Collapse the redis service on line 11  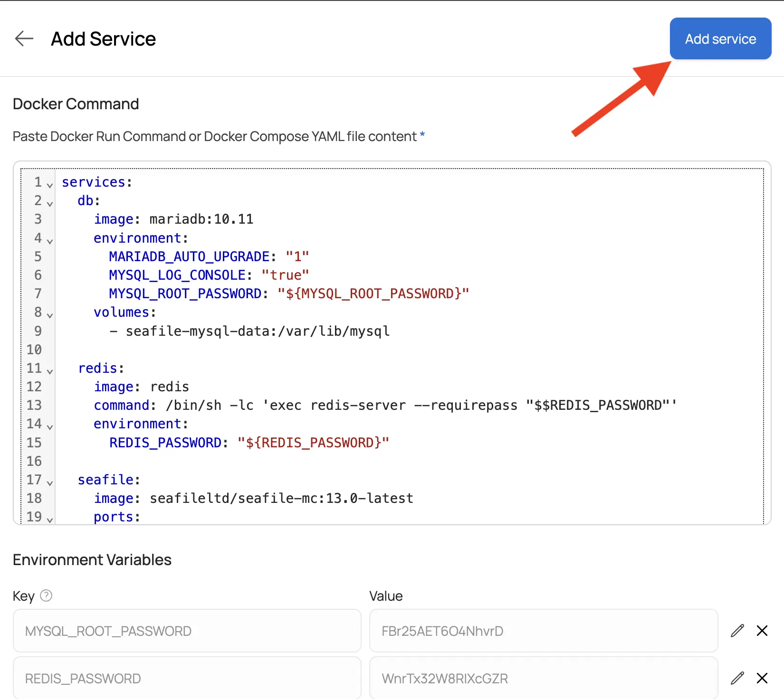click(50, 371)
